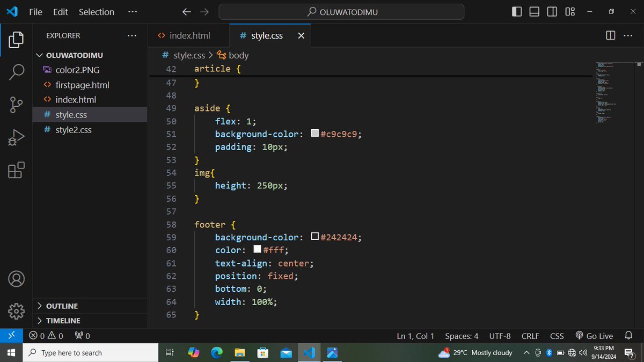Open the remote window status icon
The height and width of the screenshot is (362, 644).
point(11,336)
